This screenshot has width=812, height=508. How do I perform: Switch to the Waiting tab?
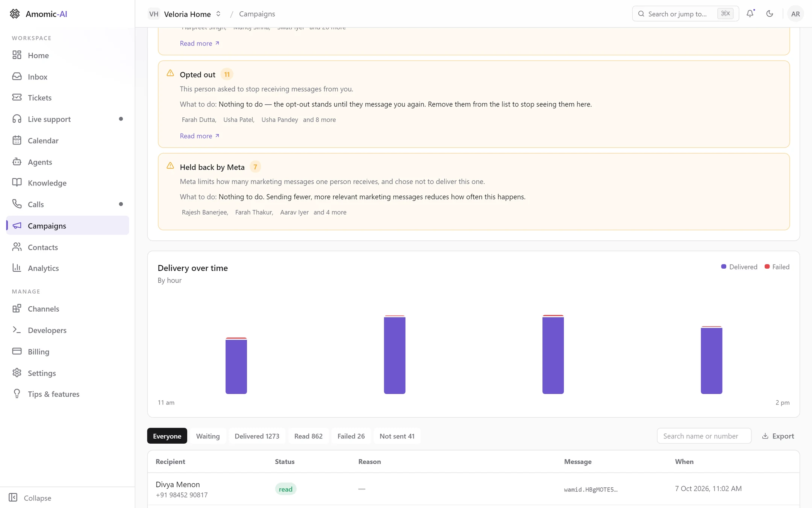(x=208, y=436)
